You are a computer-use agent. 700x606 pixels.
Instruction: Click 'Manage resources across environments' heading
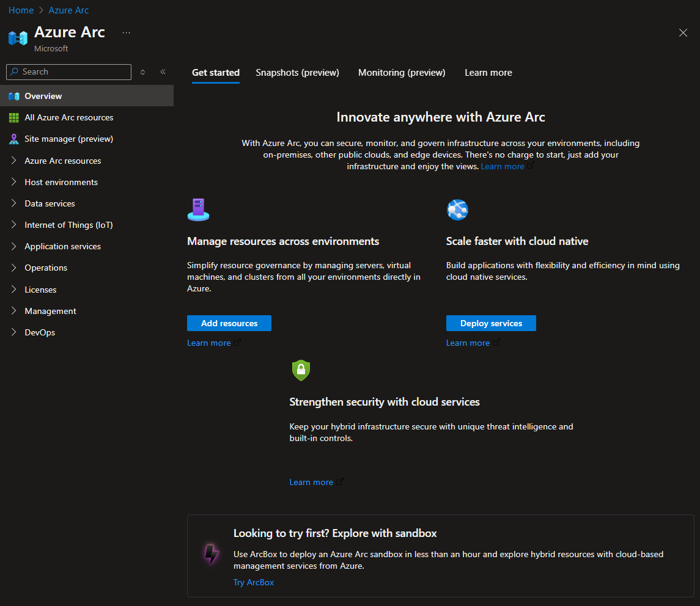coord(283,241)
